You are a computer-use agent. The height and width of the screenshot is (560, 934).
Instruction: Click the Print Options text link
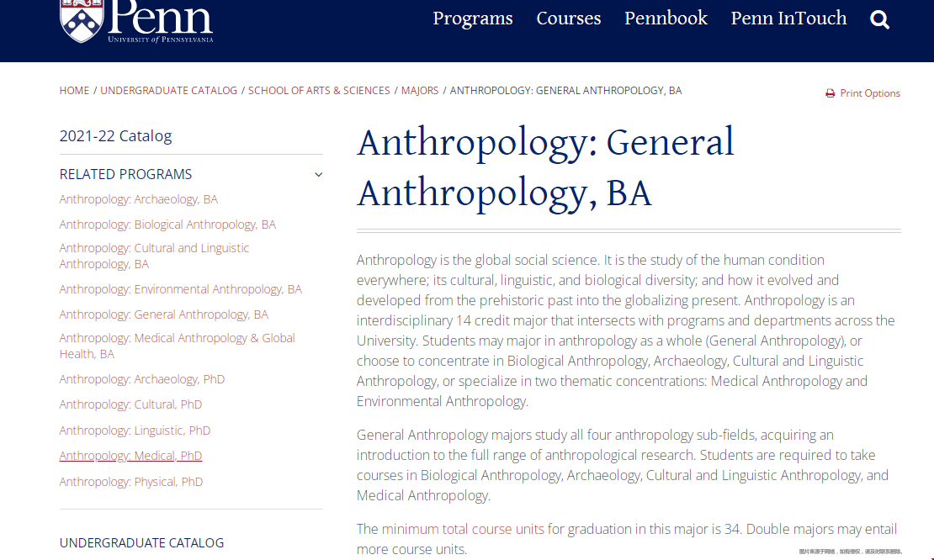(x=870, y=93)
